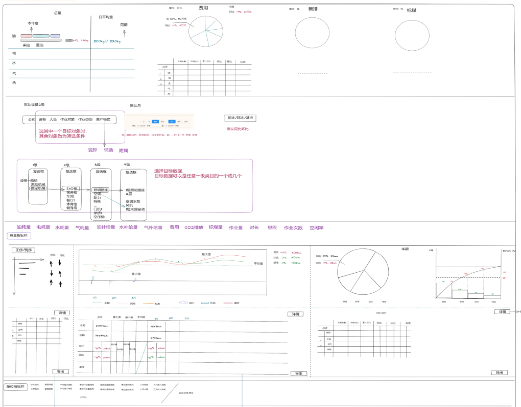Click the dotted threshold line in the step chart
This screenshot has height=407, width=521.
click(x=468, y=277)
